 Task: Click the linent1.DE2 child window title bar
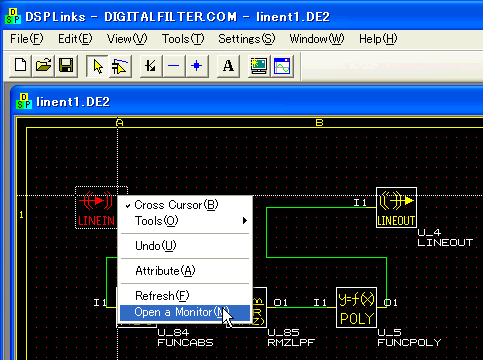[x=247, y=101]
